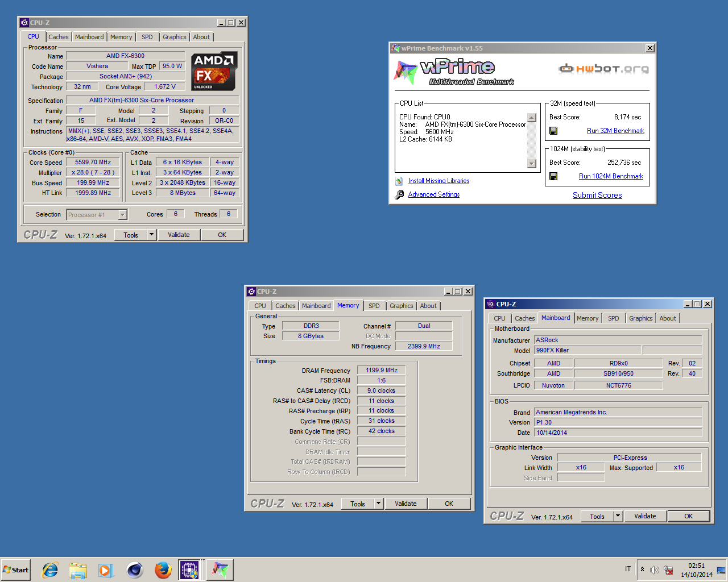Click the AMD FX Unlocked logo
The image size is (728, 582).
pos(214,72)
